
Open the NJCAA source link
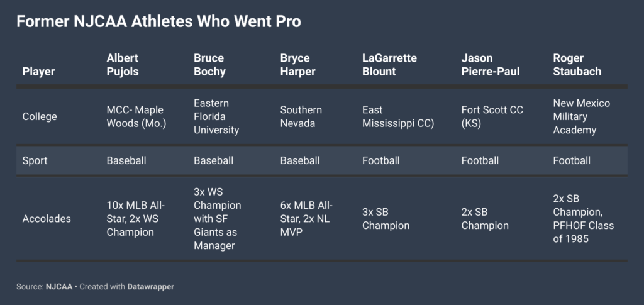58,287
